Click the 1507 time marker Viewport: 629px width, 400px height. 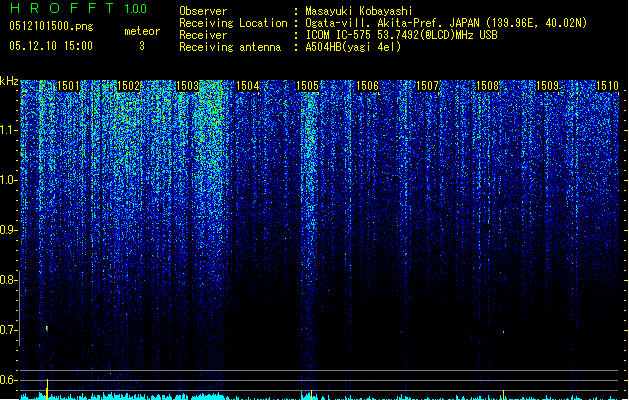coord(428,86)
